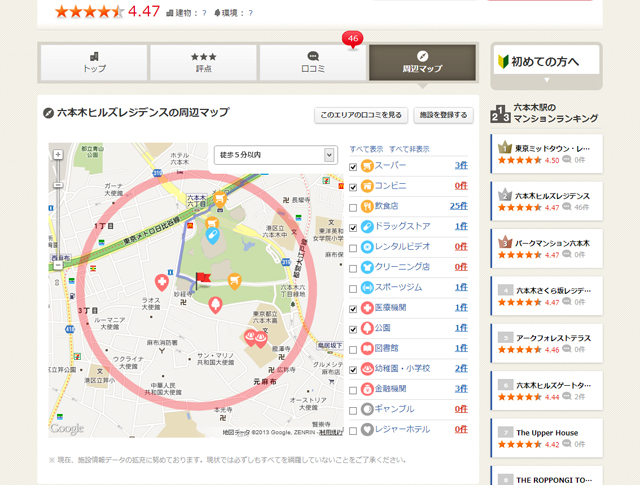The width and height of the screenshot is (640, 485).
Task: Click the 幼稚園・小学校 category icon
Action: (367, 369)
